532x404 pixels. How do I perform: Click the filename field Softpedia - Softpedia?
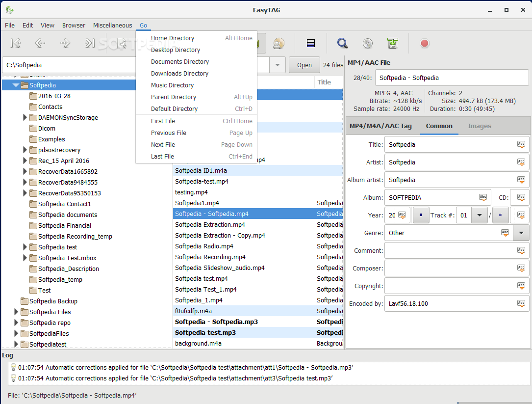[x=452, y=78]
